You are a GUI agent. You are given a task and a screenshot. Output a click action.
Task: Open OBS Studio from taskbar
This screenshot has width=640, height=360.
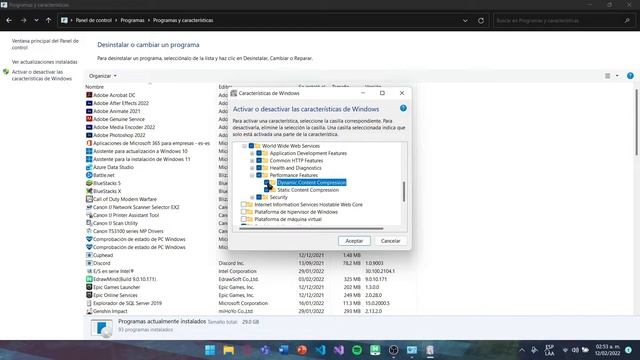[393, 350]
